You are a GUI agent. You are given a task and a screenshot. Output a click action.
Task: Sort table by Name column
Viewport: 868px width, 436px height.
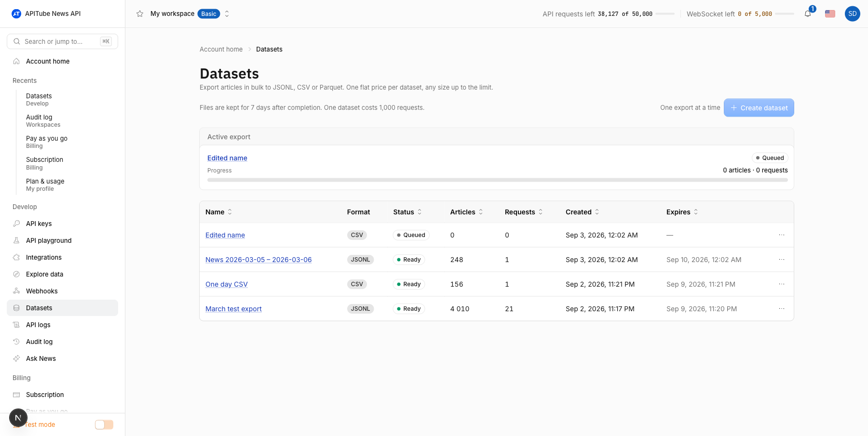click(x=218, y=212)
